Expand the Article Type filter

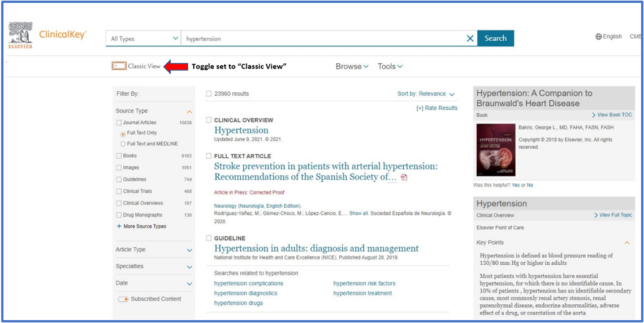[189, 250]
